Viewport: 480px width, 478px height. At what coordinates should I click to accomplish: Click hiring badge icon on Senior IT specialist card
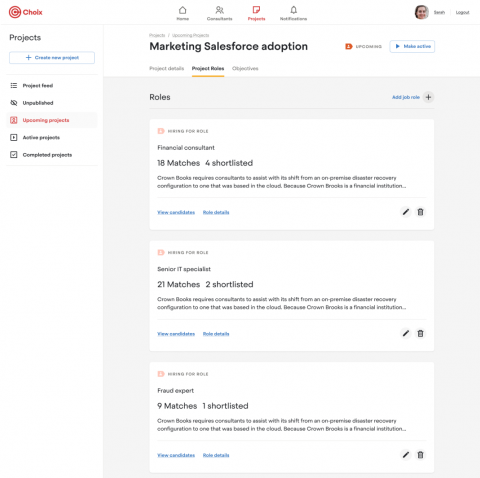coord(161,252)
